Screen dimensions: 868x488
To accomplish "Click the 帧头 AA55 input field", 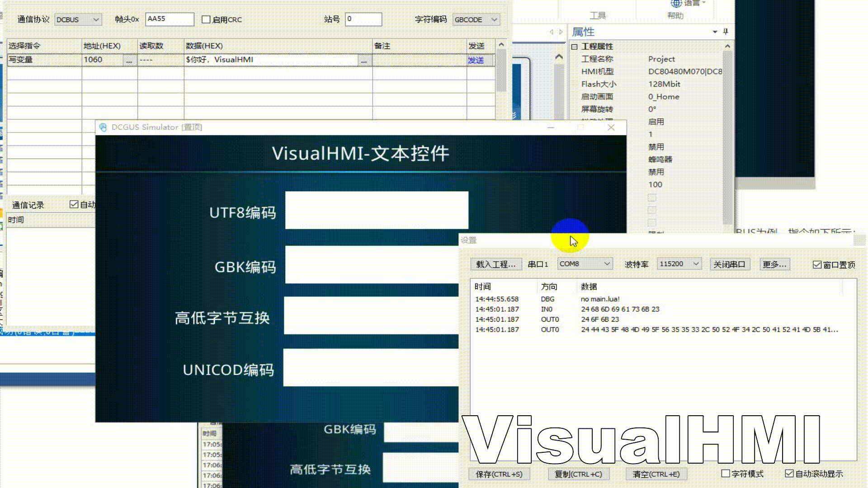I will click(x=169, y=19).
